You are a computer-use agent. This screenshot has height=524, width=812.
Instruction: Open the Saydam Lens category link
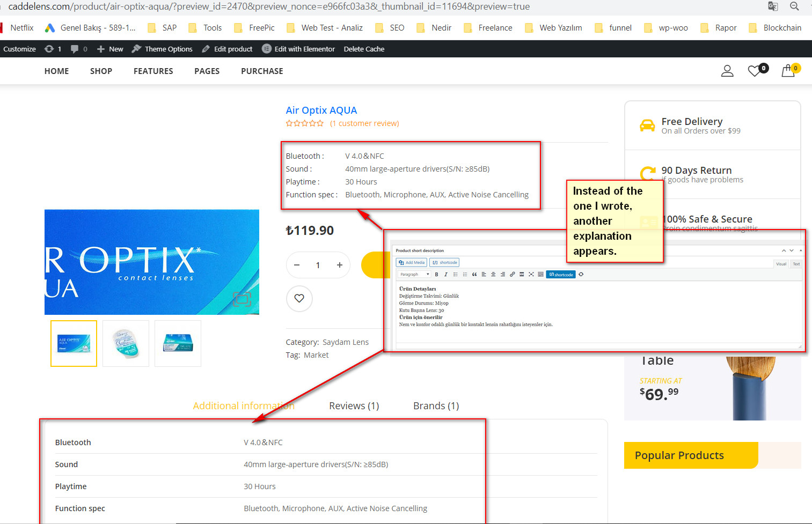(346, 342)
